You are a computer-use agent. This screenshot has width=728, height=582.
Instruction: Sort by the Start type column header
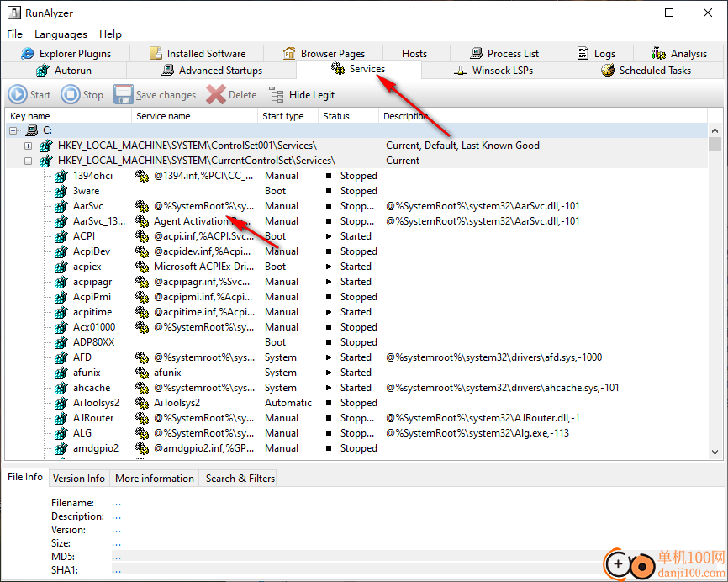[288, 116]
